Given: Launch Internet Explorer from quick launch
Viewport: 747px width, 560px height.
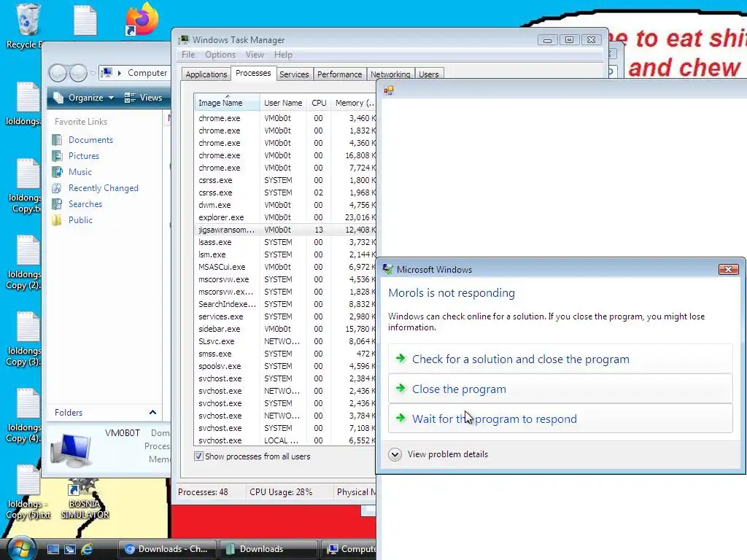Looking at the screenshot, I should [x=88, y=549].
